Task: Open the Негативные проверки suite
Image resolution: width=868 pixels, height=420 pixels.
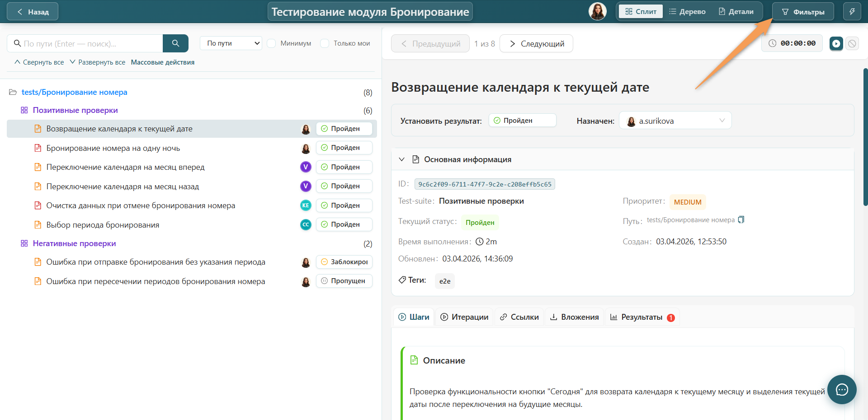Action: pyautogui.click(x=74, y=243)
